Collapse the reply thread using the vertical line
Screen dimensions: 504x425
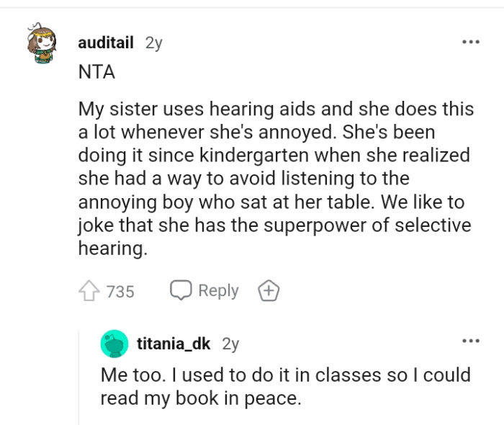pos(79,375)
